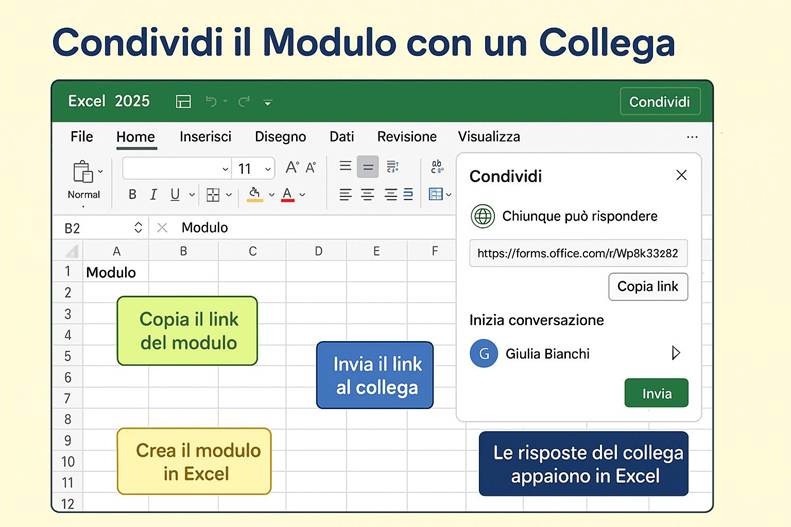Screen dimensions: 791x527
Task: Open the Revisione tab
Action: [x=407, y=137]
